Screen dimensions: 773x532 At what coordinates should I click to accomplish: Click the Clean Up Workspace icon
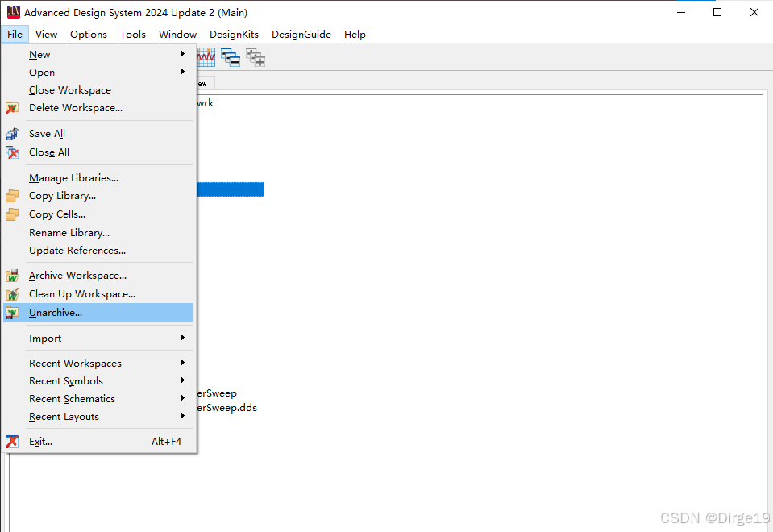tap(12, 293)
